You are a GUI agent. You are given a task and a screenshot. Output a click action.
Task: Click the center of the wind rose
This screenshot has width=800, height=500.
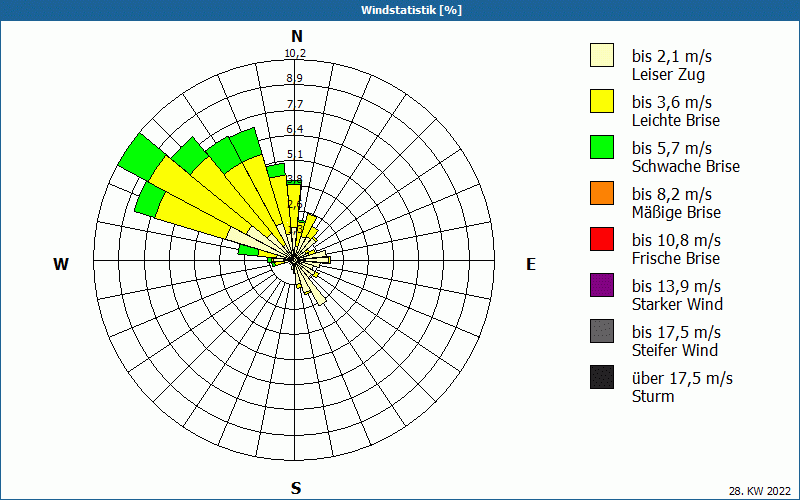pyautogui.click(x=294, y=260)
